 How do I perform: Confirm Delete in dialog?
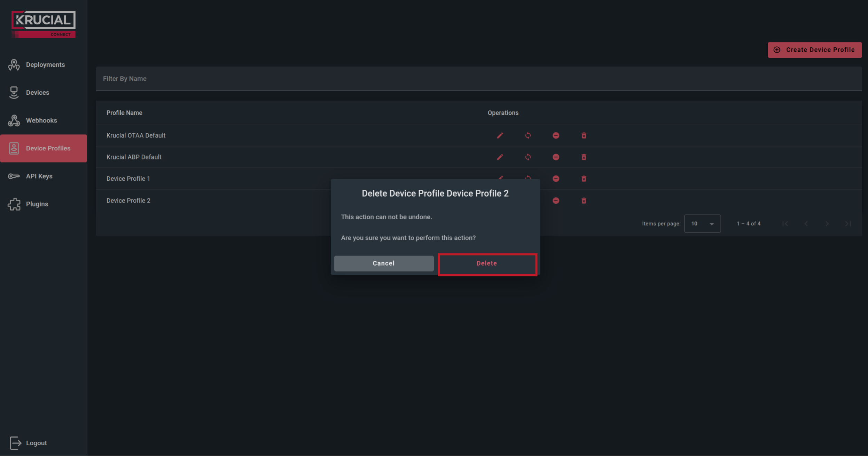487,264
